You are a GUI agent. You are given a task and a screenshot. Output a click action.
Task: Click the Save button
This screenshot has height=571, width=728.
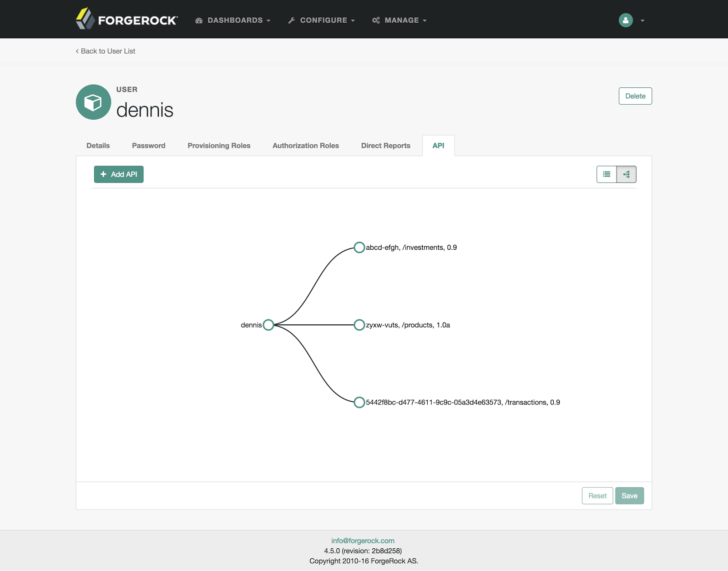pos(630,495)
